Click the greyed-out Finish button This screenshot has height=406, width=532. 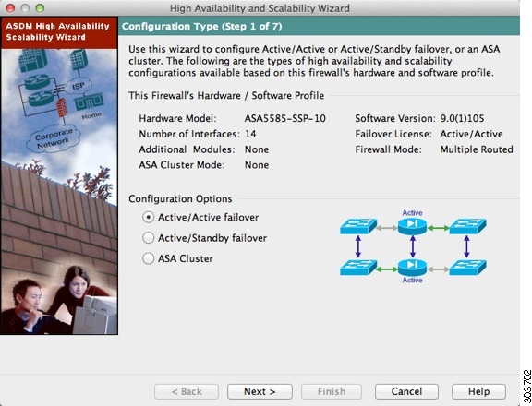[x=332, y=391]
